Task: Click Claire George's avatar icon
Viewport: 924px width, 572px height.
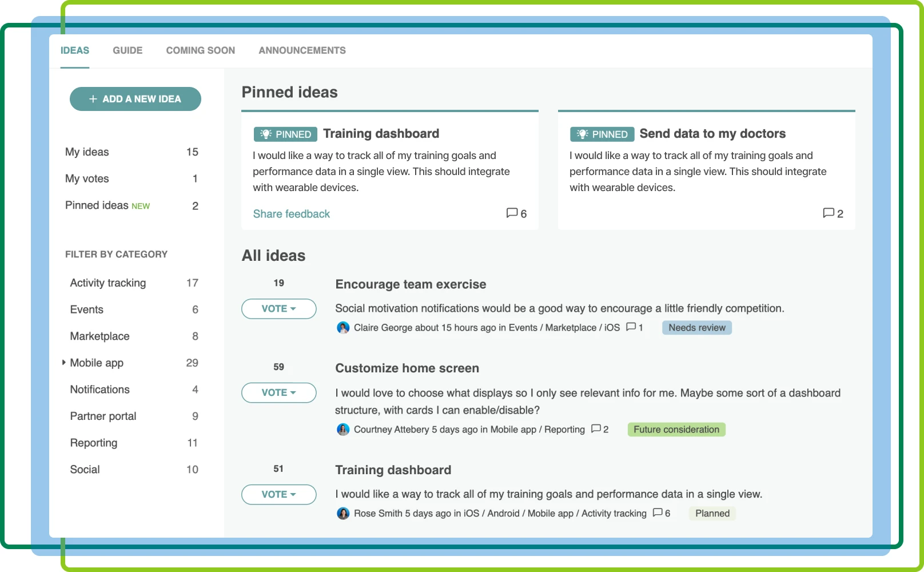Action: [x=343, y=328]
